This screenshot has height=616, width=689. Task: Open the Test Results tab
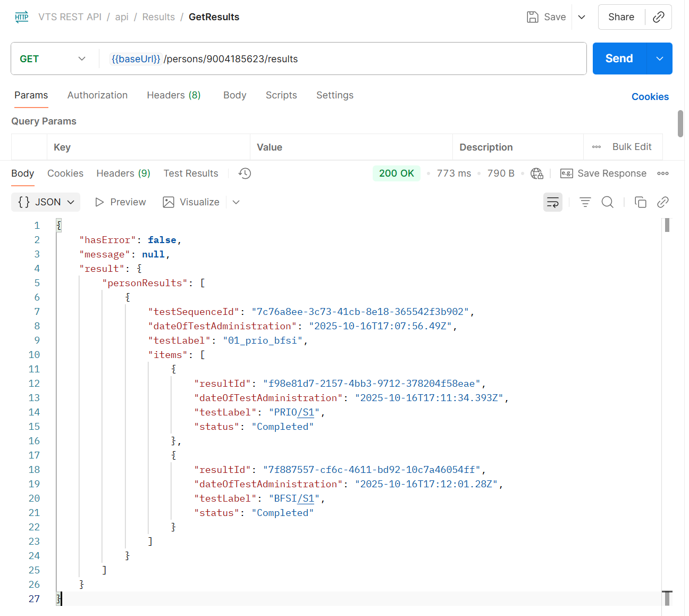[x=190, y=173]
